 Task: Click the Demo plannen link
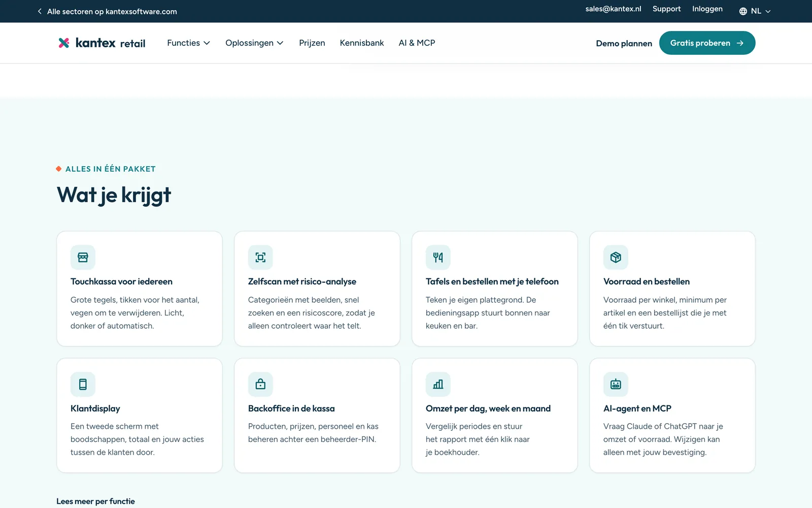coord(624,43)
